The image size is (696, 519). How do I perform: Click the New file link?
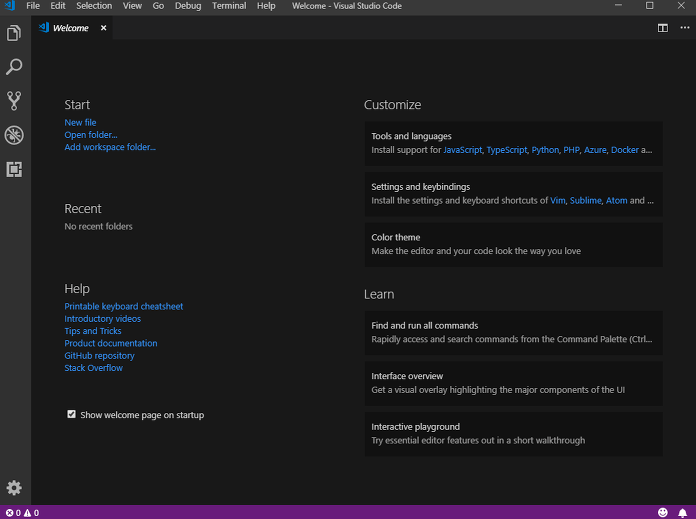click(x=80, y=123)
